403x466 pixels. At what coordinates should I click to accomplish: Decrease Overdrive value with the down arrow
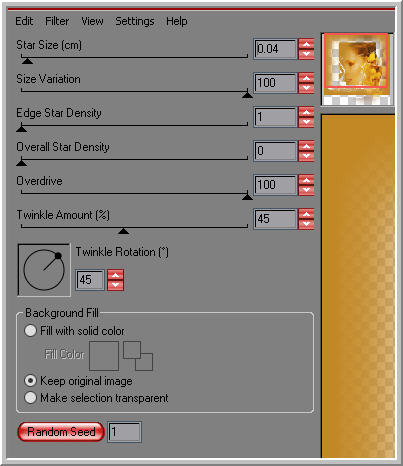point(306,190)
